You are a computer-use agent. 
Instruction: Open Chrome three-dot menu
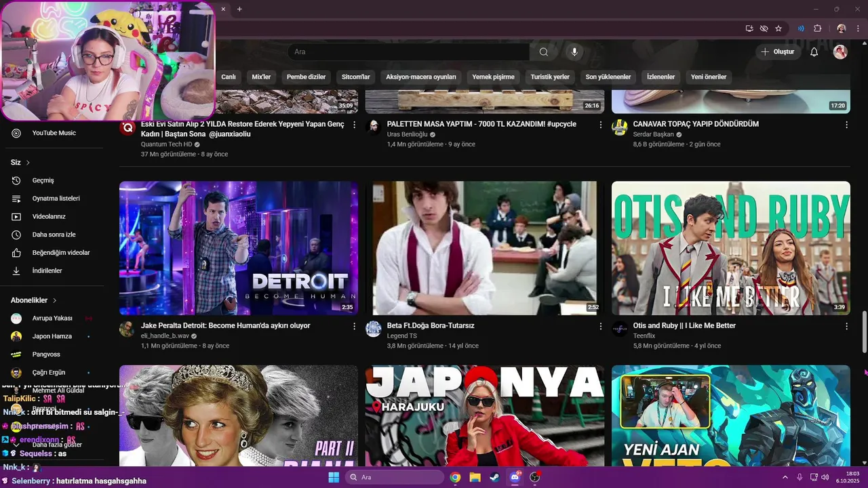(x=857, y=28)
